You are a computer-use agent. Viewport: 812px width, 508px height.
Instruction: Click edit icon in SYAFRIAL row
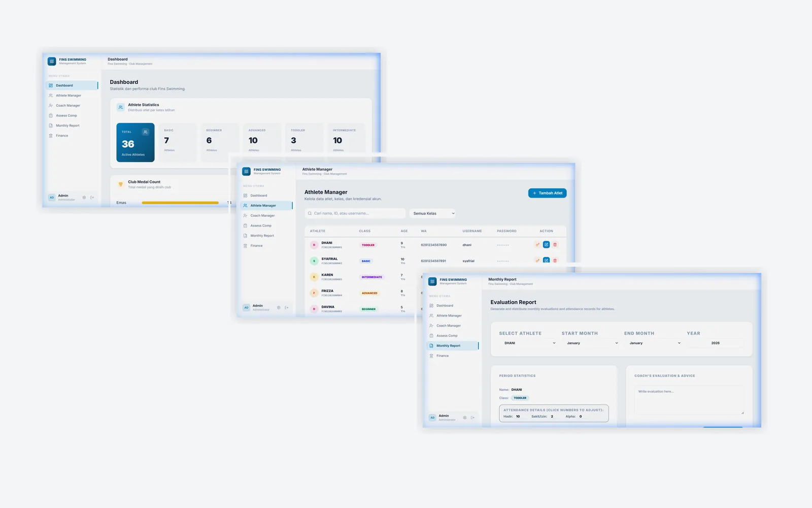pyautogui.click(x=546, y=261)
